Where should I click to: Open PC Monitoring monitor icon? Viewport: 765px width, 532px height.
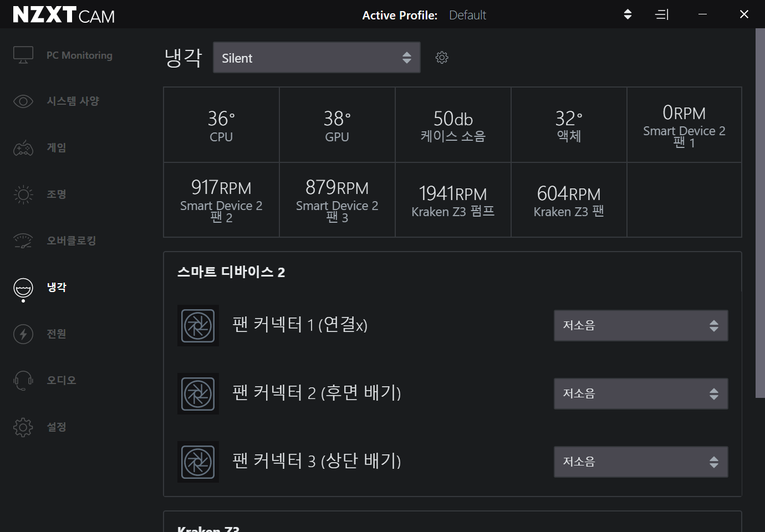(x=23, y=55)
